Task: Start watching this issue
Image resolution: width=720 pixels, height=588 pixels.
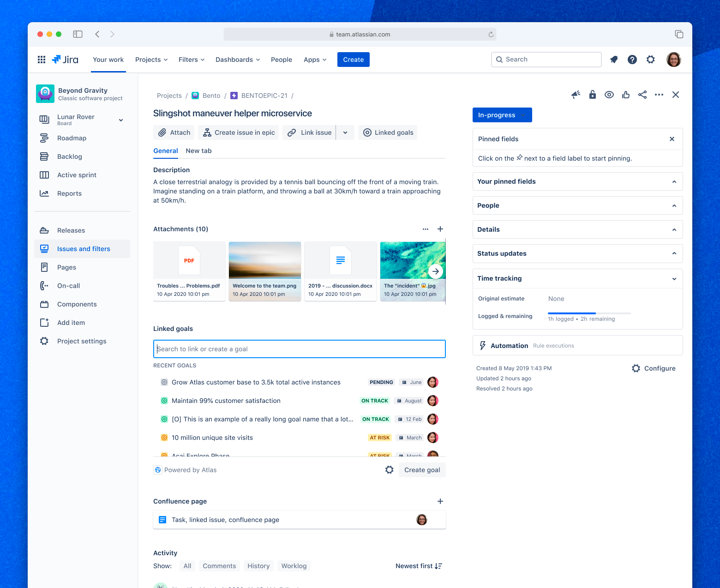Action: tap(609, 95)
